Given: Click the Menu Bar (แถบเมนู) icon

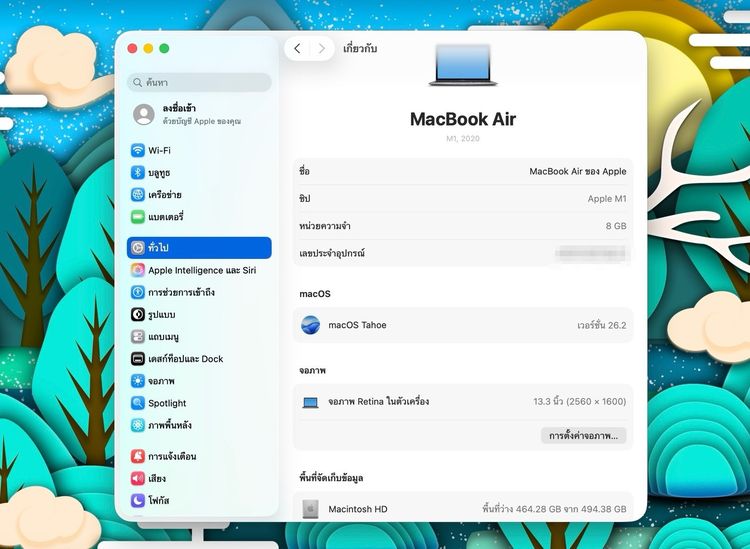Looking at the screenshot, I should pyautogui.click(x=138, y=337).
